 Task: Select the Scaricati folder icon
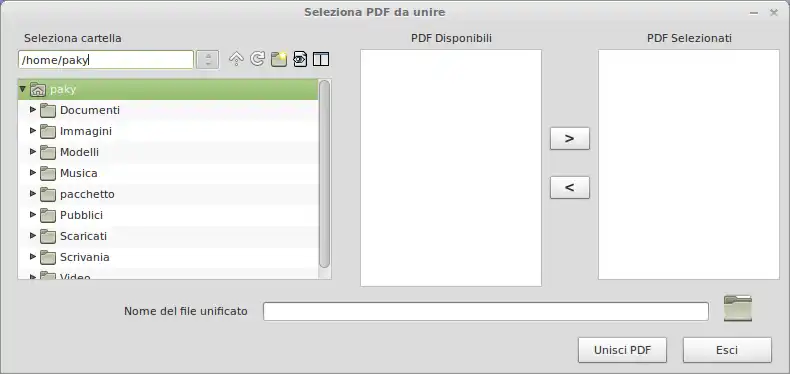tap(48, 236)
